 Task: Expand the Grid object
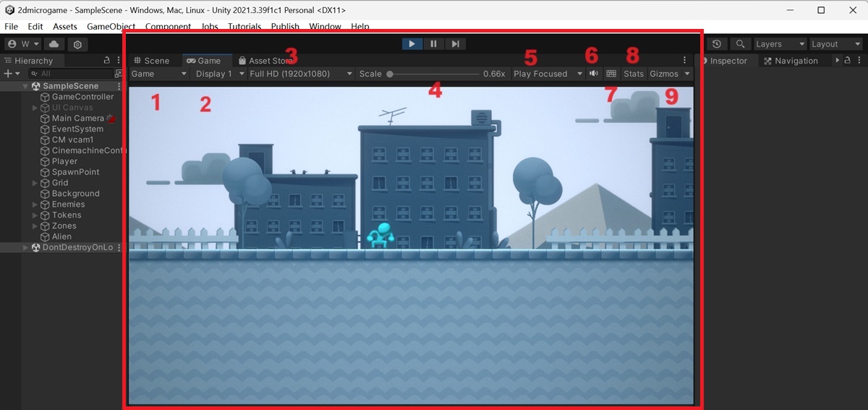[35, 183]
